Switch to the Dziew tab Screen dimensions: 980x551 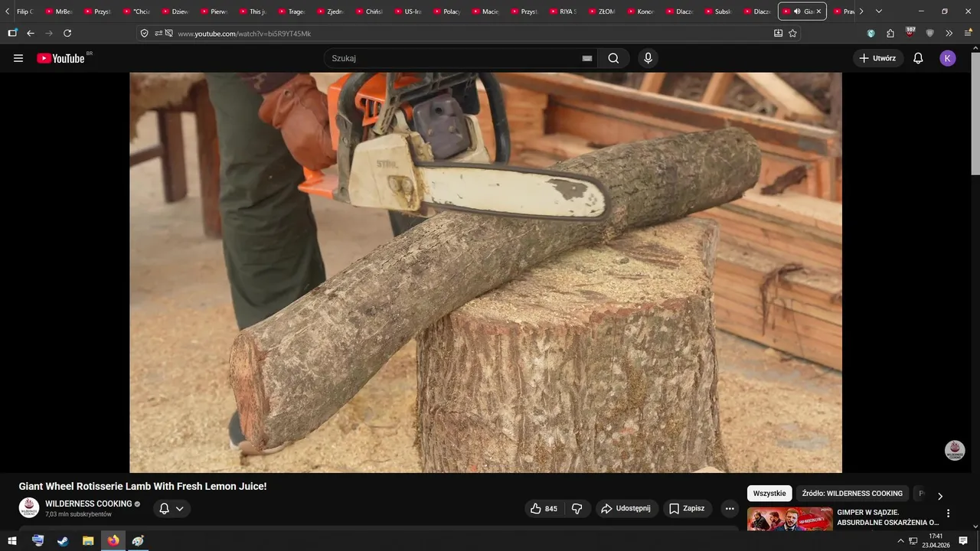[x=175, y=11]
